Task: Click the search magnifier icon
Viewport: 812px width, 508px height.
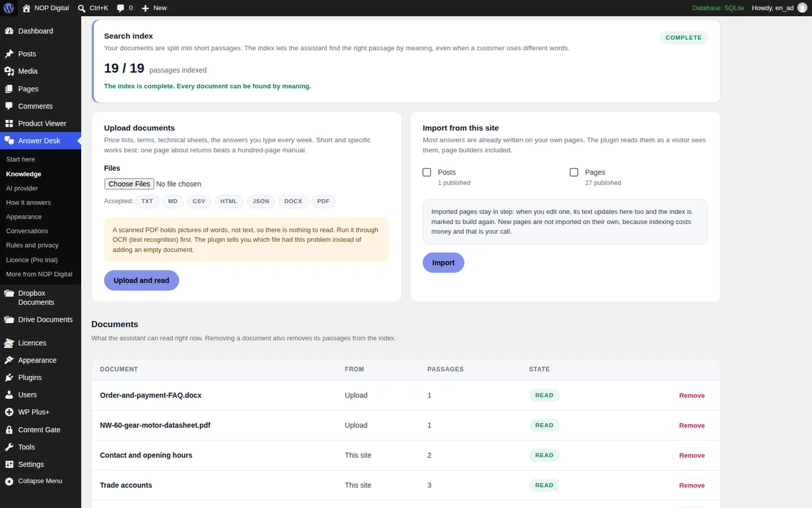Action: pyautogui.click(x=82, y=8)
